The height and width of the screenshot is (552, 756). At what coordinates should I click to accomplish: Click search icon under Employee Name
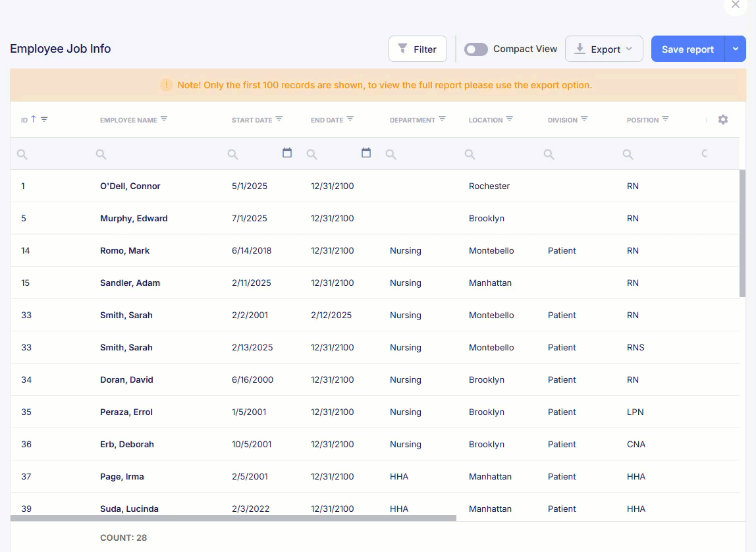[101, 154]
